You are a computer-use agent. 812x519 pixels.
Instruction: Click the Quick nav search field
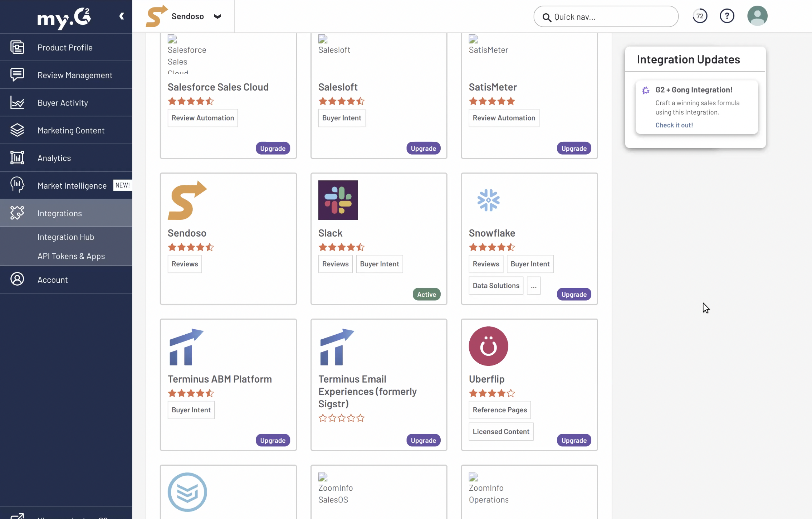tap(606, 17)
